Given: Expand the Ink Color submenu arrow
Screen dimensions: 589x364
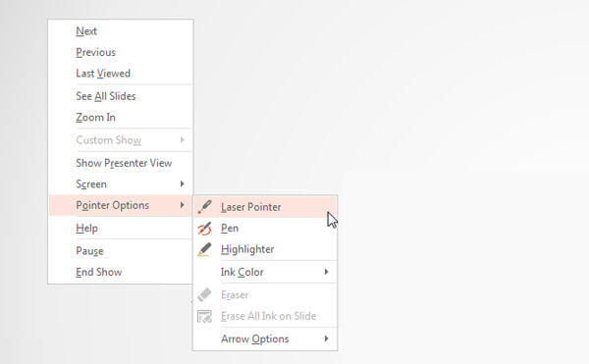Looking at the screenshot, I should point(327,272).
